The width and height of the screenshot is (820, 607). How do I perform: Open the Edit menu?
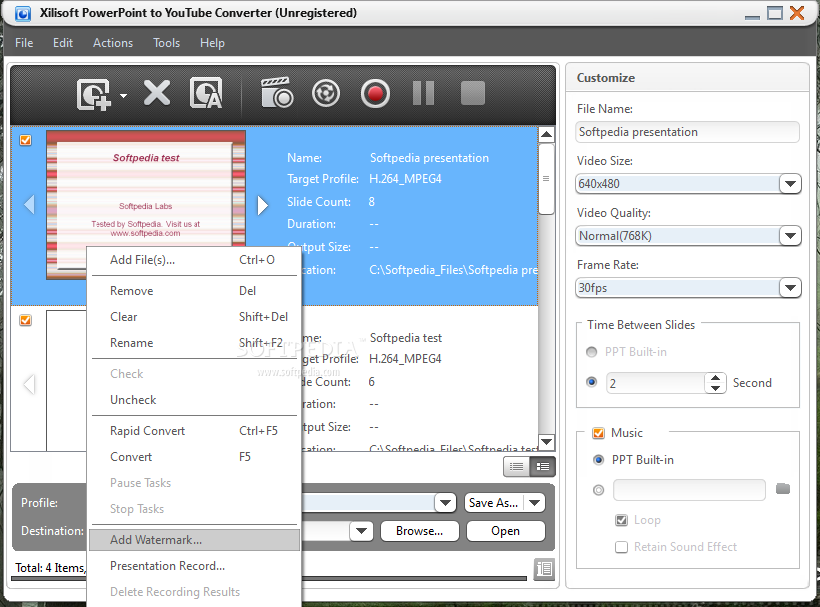(63, 43)
